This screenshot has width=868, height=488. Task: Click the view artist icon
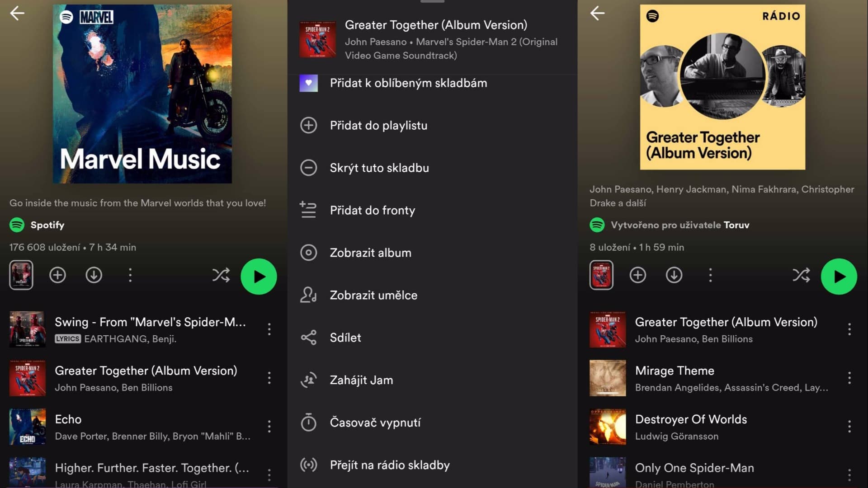[x=308, y=295]
